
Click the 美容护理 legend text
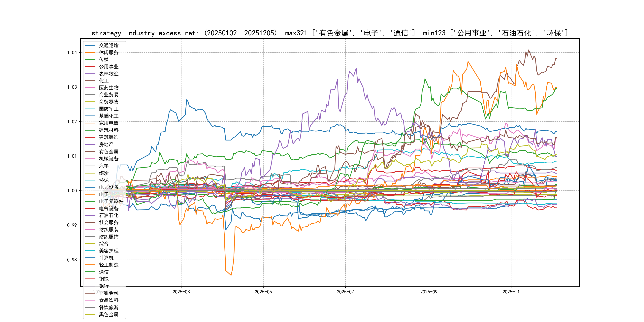tap(109, 251)
